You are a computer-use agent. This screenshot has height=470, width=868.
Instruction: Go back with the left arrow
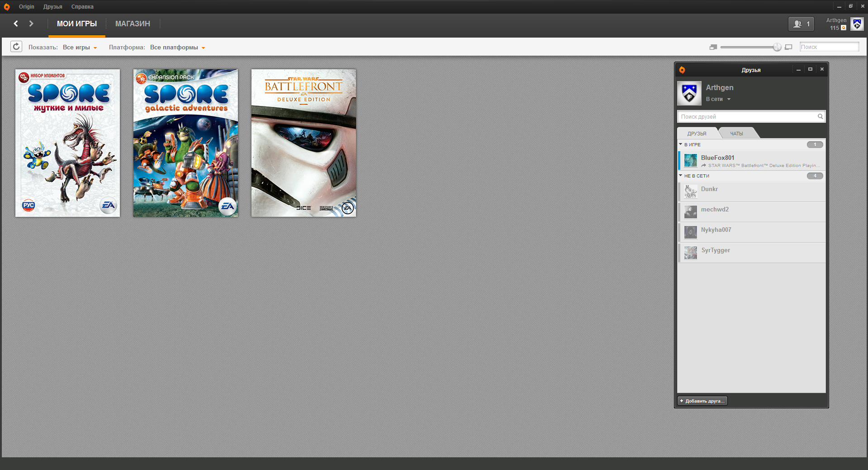(x=16, y=24)
